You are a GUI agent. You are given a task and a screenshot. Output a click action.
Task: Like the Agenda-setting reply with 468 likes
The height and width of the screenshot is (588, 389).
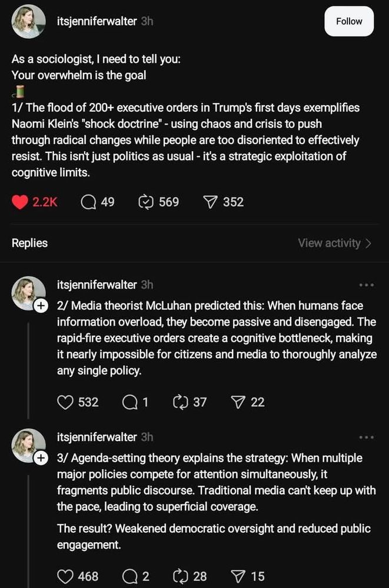[65, 576]
